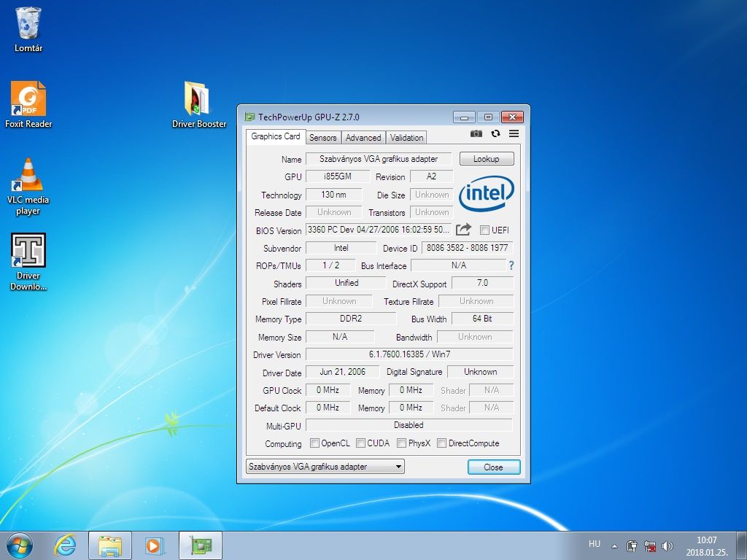Select Driver Booster folder icon
Screen dimensions: 747x560
198,105
